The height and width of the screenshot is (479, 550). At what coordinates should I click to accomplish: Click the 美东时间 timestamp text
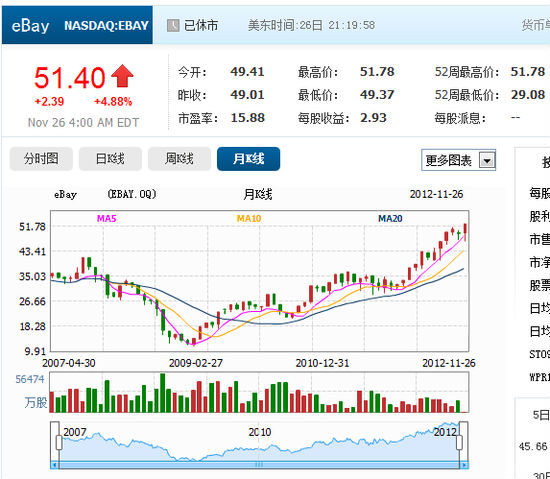[x=311, y=25]
